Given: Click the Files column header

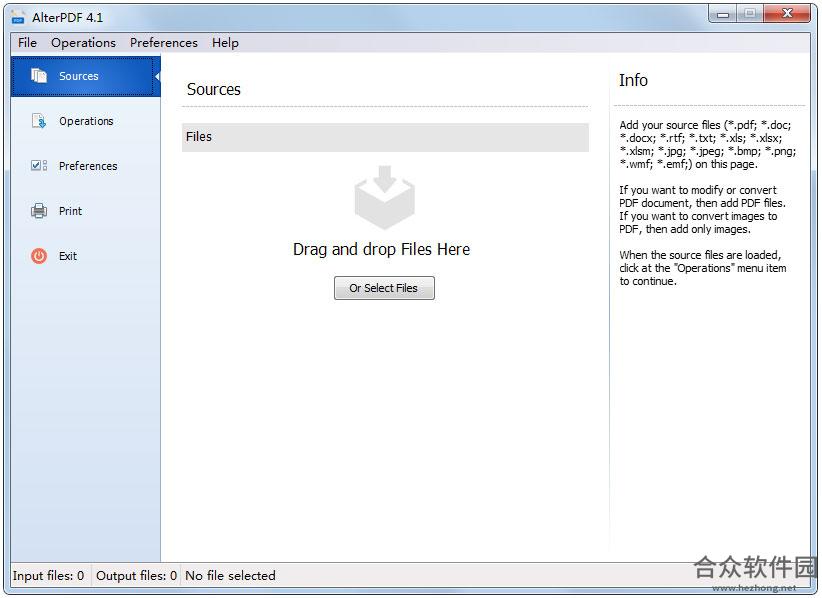Looking at the screenshot, I should click(385, 137).
